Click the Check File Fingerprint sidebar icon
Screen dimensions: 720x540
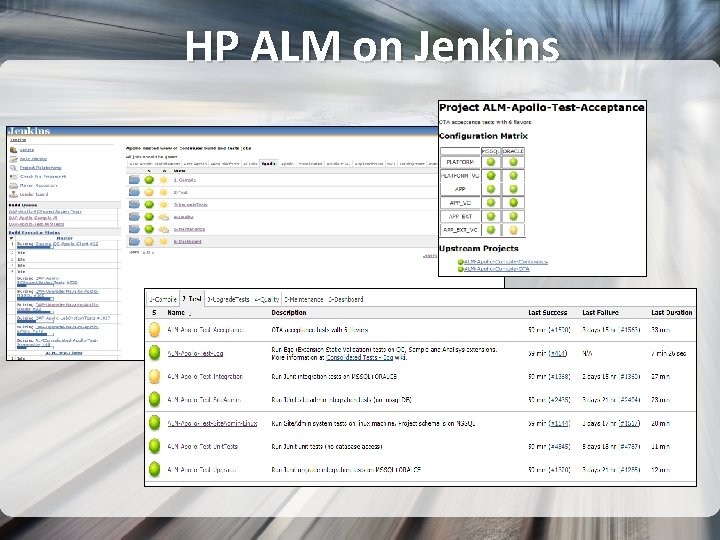point(13,177)
